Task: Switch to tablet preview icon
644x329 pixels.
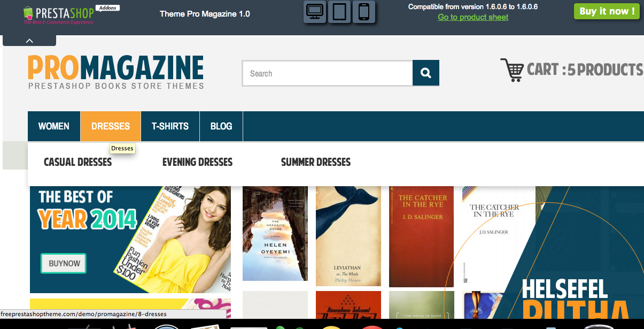Action: 339,12
